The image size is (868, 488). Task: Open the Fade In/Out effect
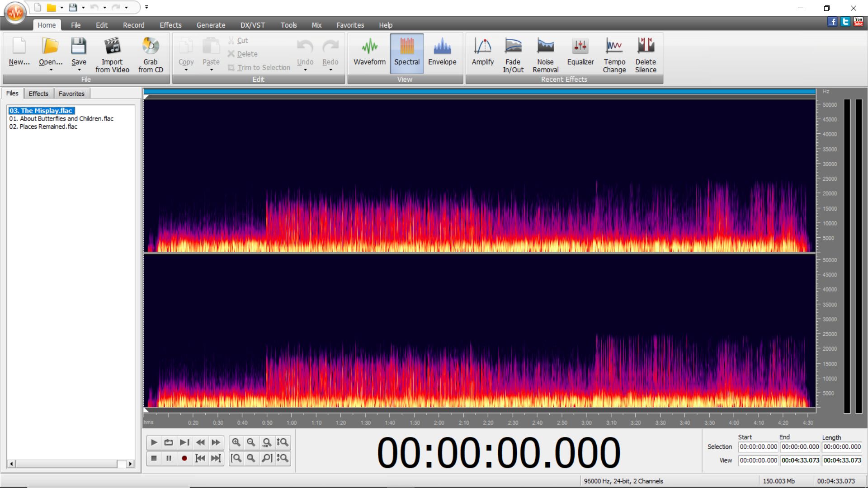(513, 55)
